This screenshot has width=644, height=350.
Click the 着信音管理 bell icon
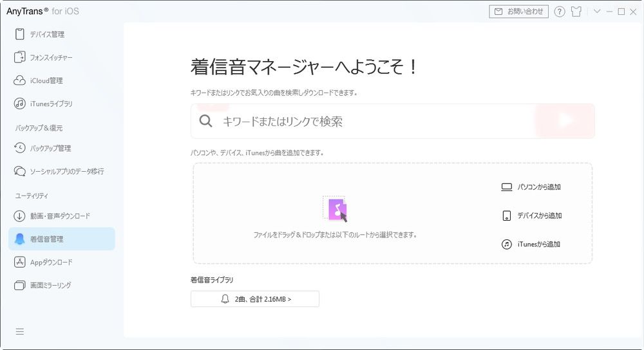coord(19,239)
